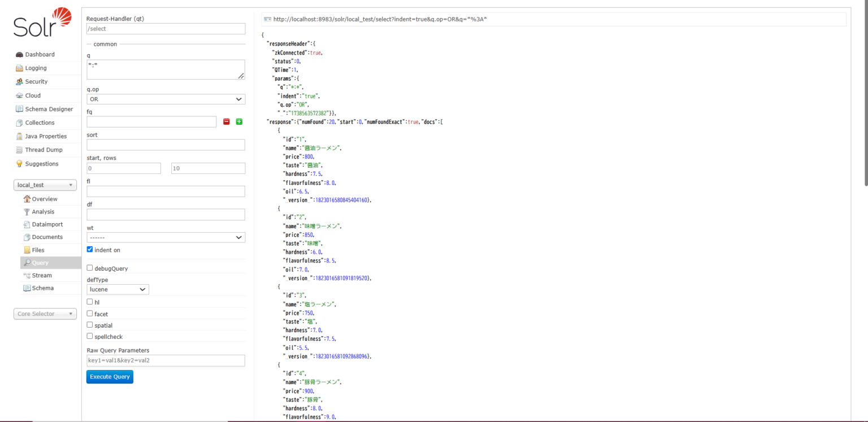The width and height of the screenshot is (868, 422).
Task: Open the Cloud icon in sidebar
Action: coord(19,95)
